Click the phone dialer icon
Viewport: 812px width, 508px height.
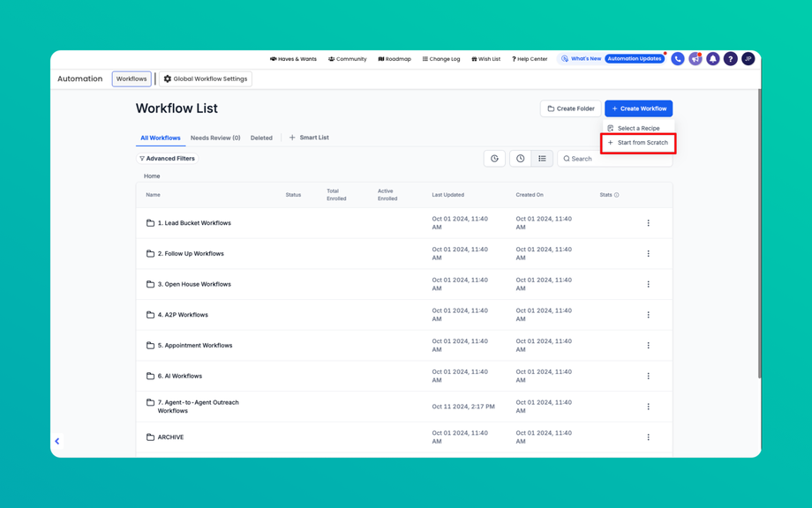[677, 59]
